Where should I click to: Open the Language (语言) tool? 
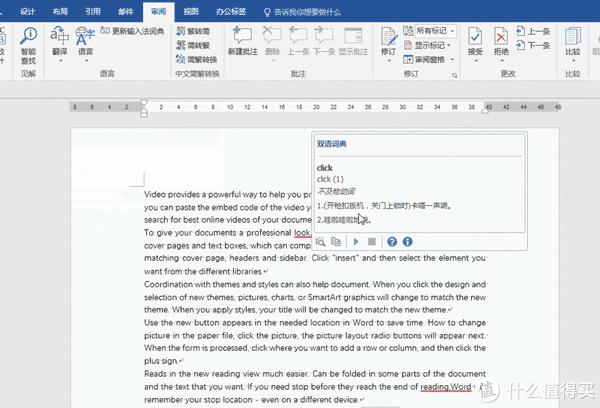coord(86,40)
